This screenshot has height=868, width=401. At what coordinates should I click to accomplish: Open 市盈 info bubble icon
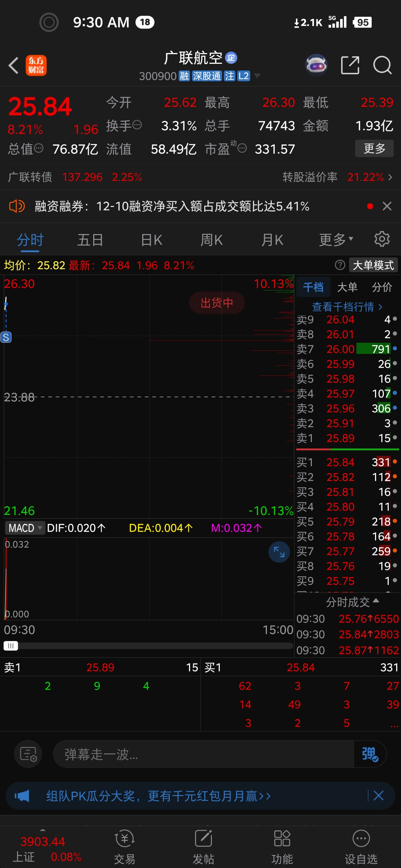point(242,148)
